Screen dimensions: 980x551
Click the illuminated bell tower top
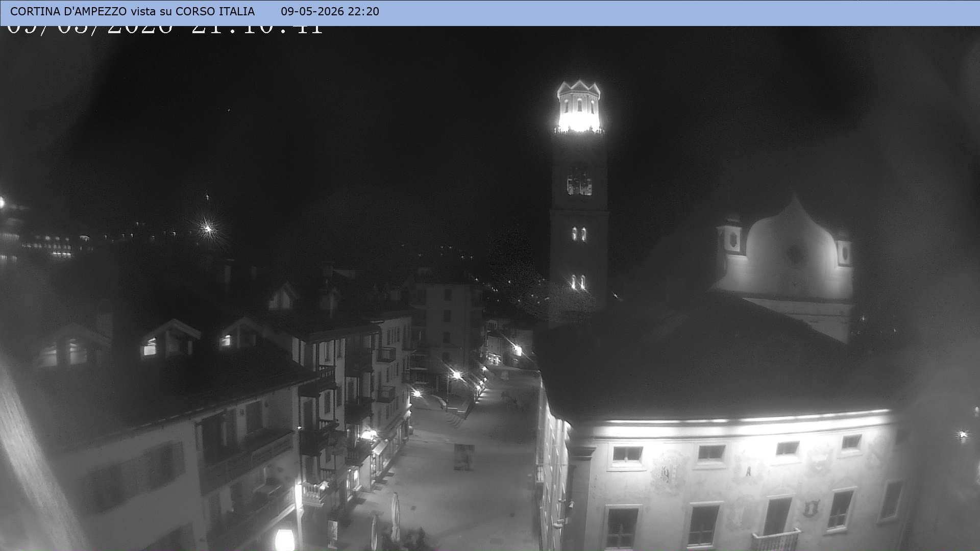pyautogui.click(x=579, y=107)
